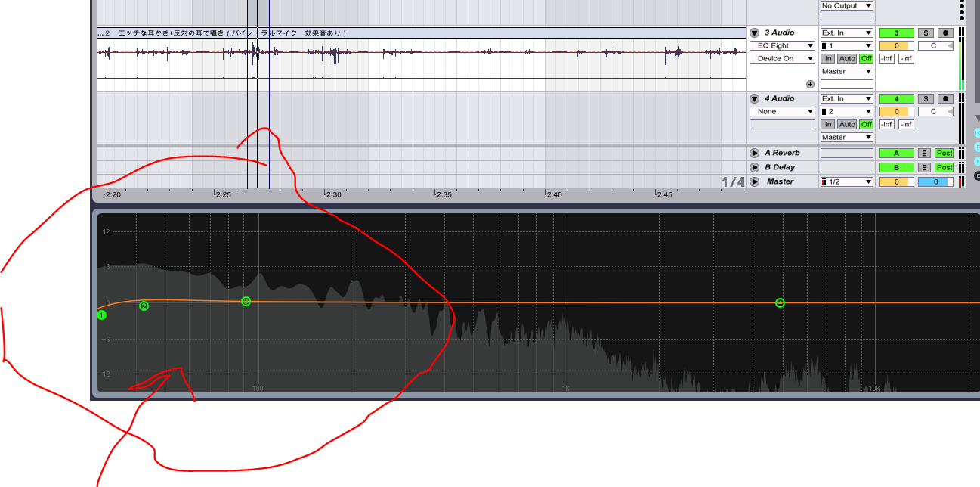Arm record on track 4 Audio
980x487 pixels.
point(944,99)
